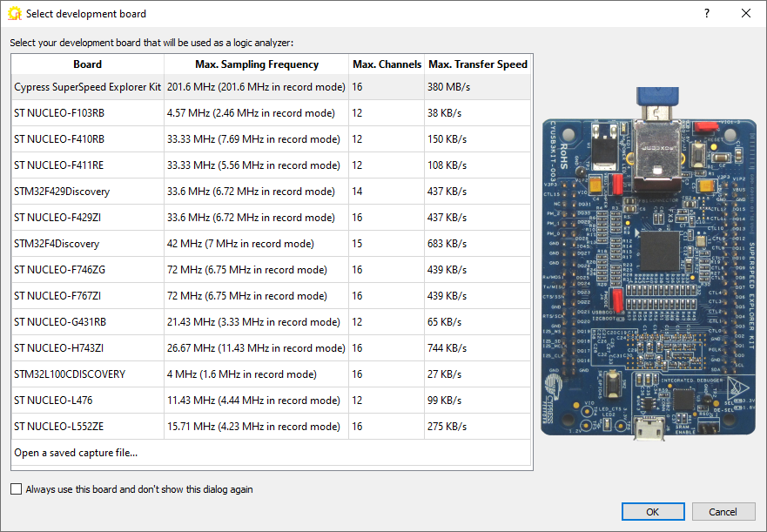Screen dimensions: 767x532
Task: Select ST NUCLEO-F429ZI board
Action: [x=271, y=218]
